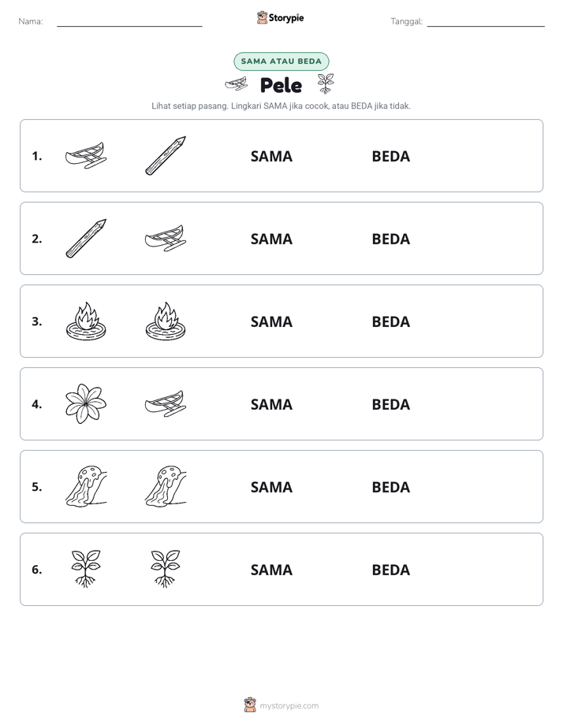Viewport: 563px width, 728px height.
Task: Click the Pele title heading
Action: (x=281, y=85)
